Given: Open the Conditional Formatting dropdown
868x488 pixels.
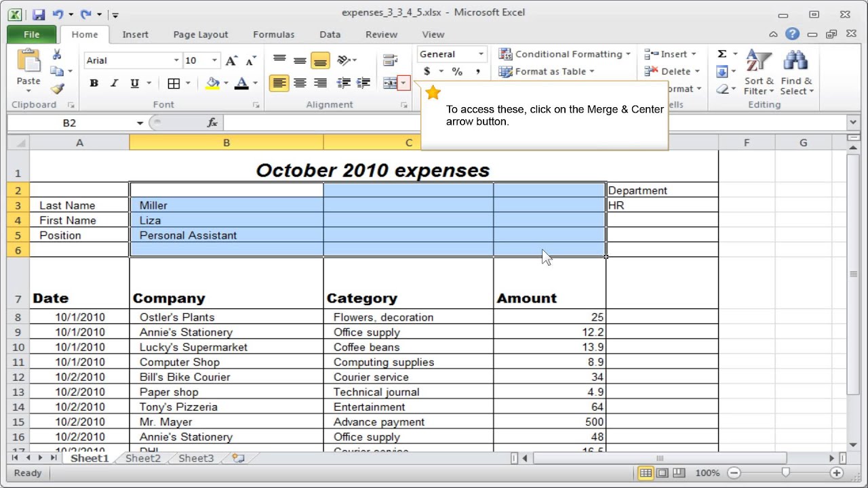Looking at the screenshot, I should coord(565,54).
